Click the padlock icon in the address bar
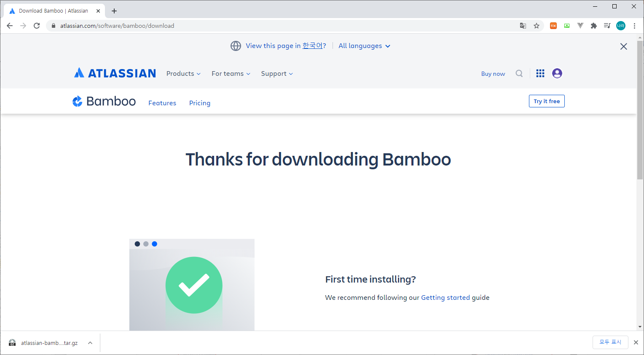Screen dimensions: 644x355 coord(53,26)
